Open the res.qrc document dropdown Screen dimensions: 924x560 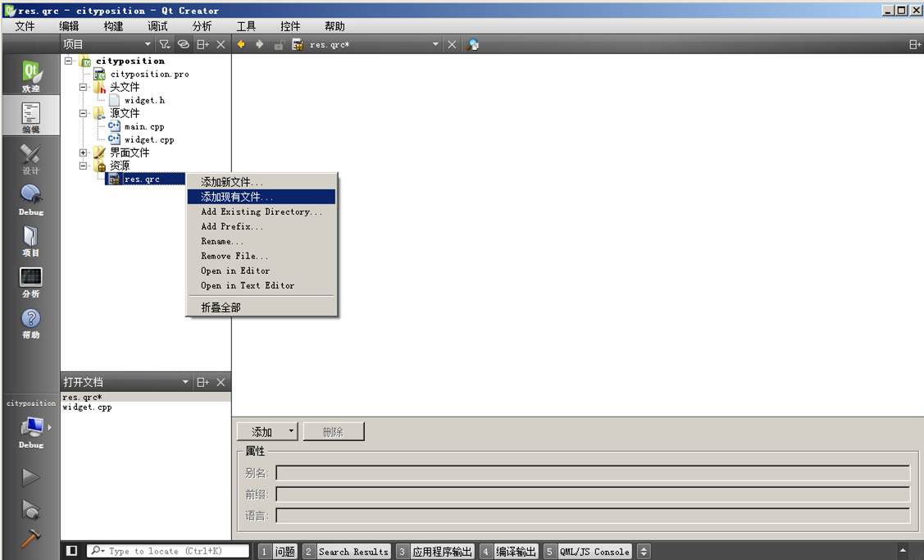tap(435, 44)
